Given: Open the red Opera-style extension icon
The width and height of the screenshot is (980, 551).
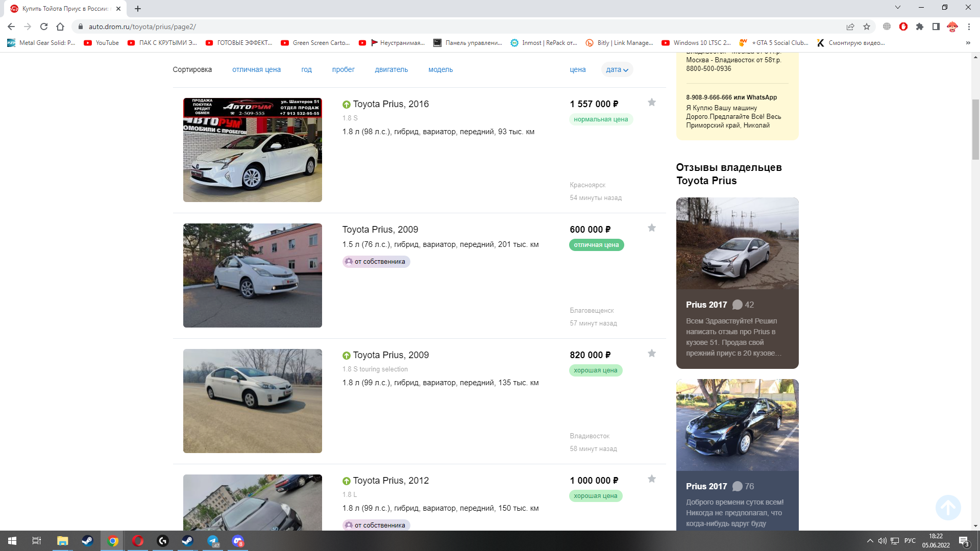Looking at the screenshot, I should [x=903, y=27].
